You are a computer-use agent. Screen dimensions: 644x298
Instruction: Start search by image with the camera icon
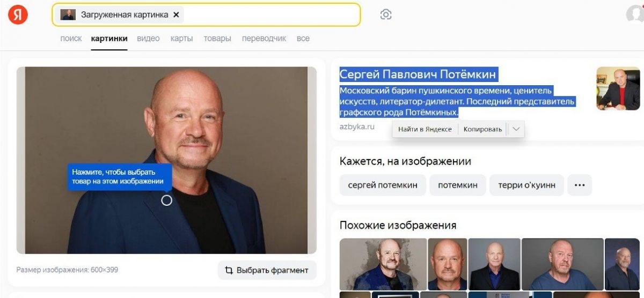(x=385, y=15)
